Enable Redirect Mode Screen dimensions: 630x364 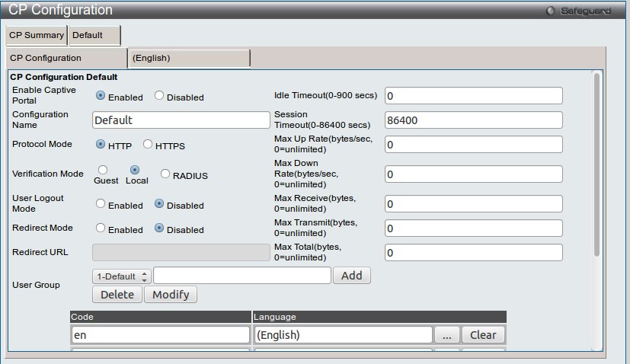pos(101,228)
